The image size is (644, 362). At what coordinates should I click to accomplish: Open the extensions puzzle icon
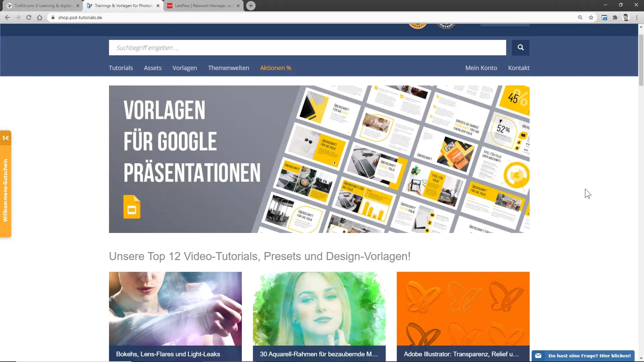pos(615,17)
